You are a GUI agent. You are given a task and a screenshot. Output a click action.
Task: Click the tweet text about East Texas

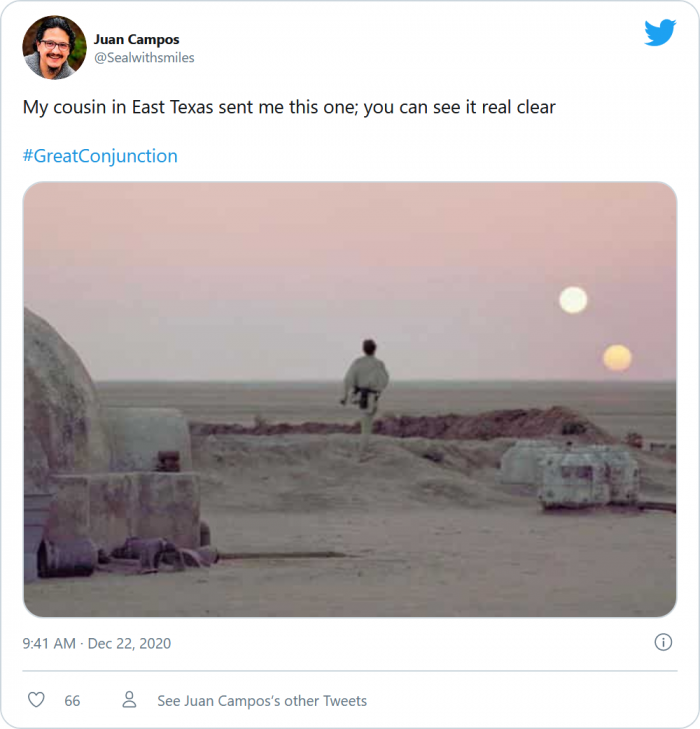[x=289, y=107]
